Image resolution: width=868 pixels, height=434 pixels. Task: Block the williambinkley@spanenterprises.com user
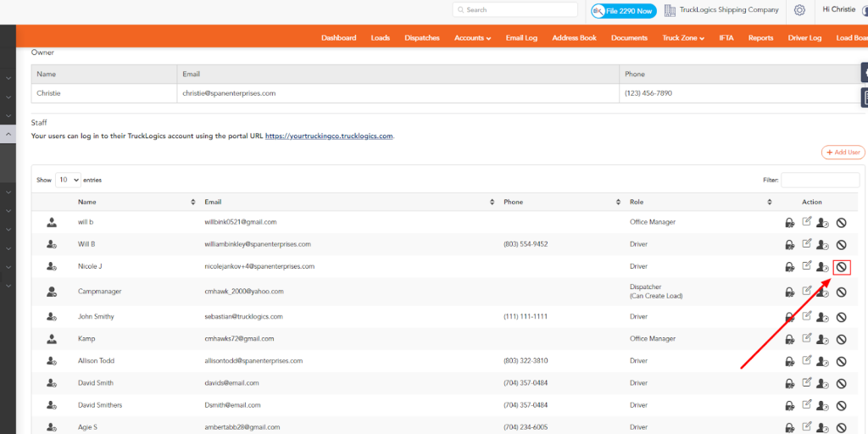(841, 245)
